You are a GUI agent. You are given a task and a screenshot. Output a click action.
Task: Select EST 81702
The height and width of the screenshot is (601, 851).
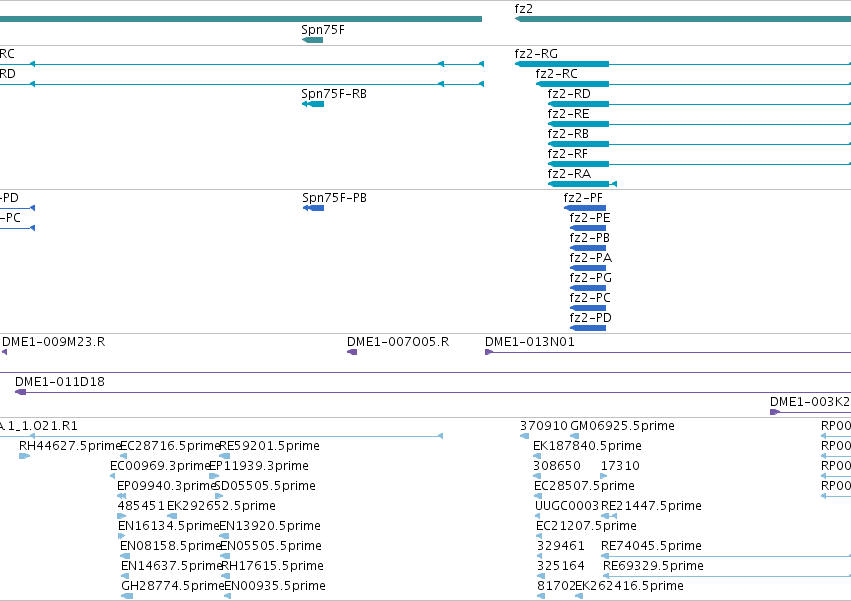point(541,596)
